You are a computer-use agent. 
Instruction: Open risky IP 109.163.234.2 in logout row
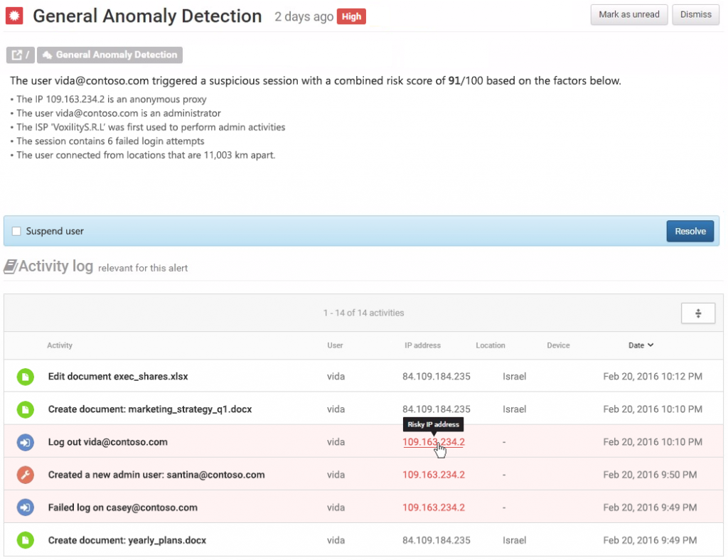(x=433, y=442)
